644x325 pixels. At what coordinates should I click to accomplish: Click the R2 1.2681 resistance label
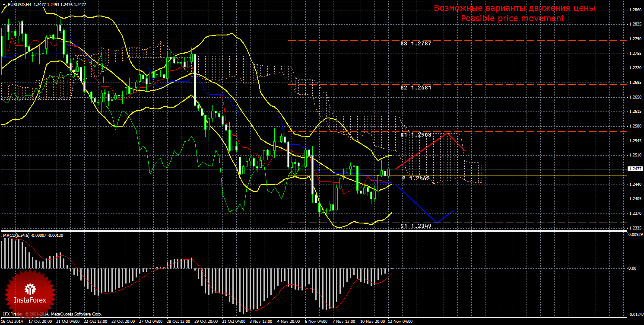coord(416,87)
